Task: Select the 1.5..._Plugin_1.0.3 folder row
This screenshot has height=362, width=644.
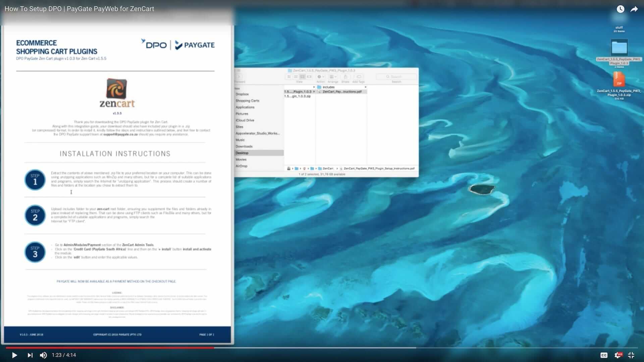Action: pos(300,92)
